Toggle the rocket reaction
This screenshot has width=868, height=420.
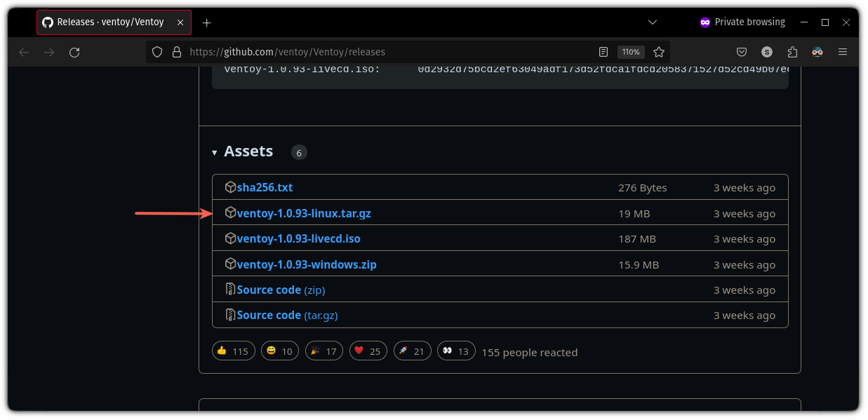(x=412, y=351)
